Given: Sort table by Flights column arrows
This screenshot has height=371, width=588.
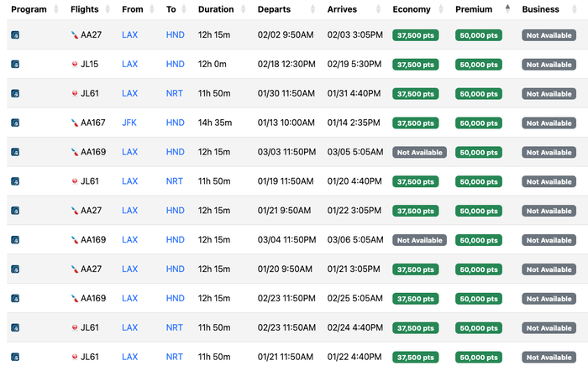Looking at the screenshot, I should click(x=108, y=9).
